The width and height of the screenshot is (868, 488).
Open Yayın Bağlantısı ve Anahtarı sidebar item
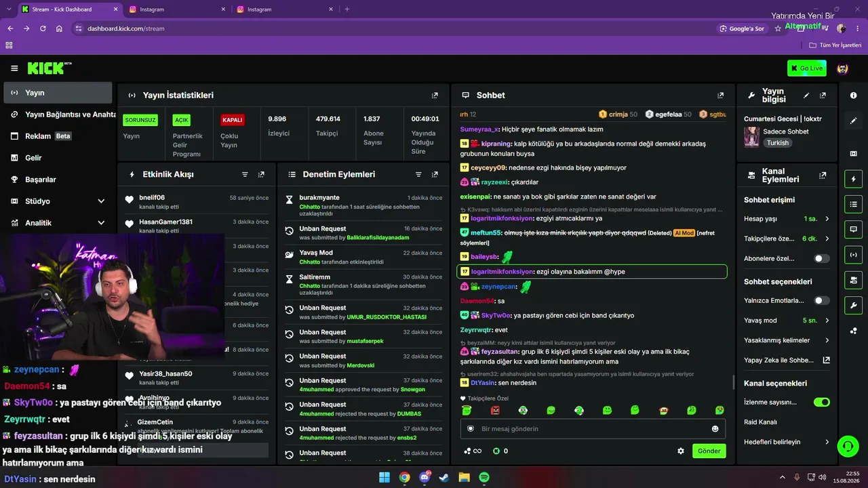click(x=59, y=115)
